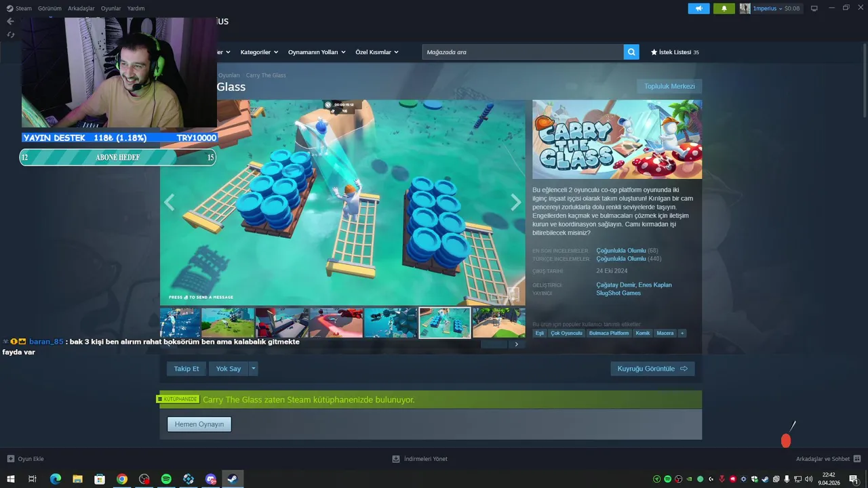Screen dimensions: 868x488
Task: Click the Carry The Glass header image
Action: tap(617, 140)
